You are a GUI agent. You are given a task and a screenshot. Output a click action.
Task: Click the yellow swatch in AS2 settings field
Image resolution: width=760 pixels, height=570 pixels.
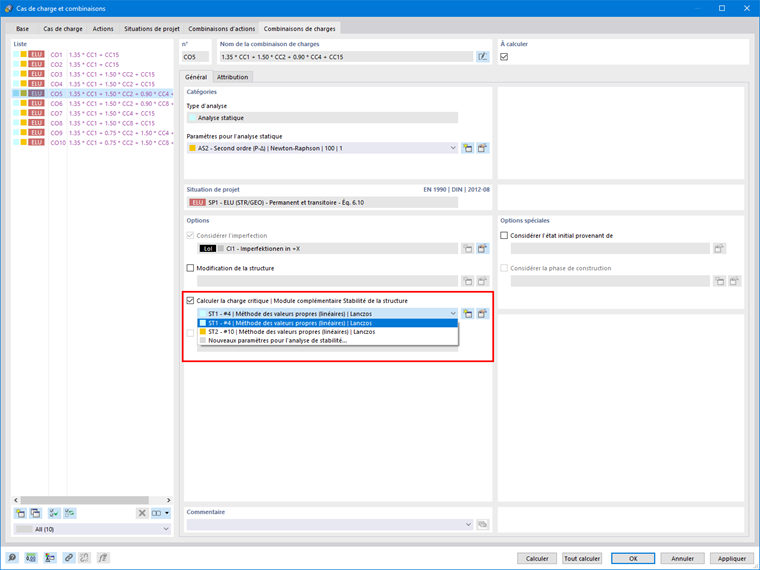click(x=192, y=148)
